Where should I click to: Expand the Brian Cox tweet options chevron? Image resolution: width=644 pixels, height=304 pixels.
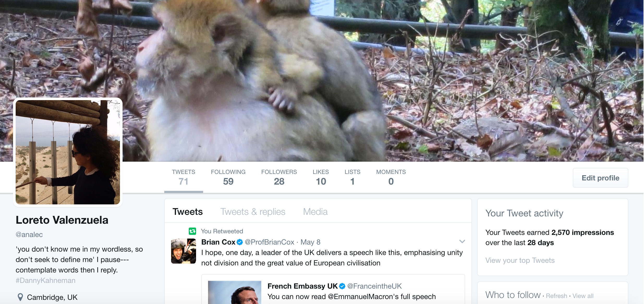coord(462,241)
